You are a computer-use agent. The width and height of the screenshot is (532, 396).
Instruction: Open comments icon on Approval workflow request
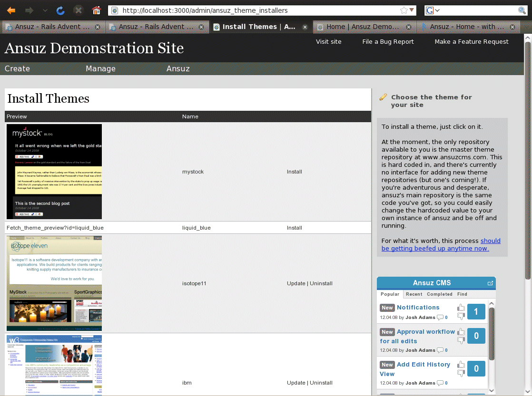pos(440,350)
